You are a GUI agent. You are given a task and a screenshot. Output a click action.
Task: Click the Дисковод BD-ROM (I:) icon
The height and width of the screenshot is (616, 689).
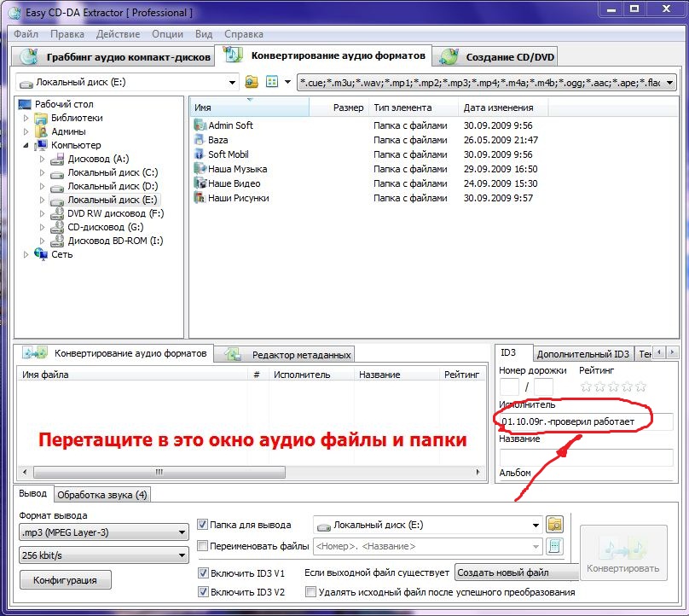click(x=57, y=241)
